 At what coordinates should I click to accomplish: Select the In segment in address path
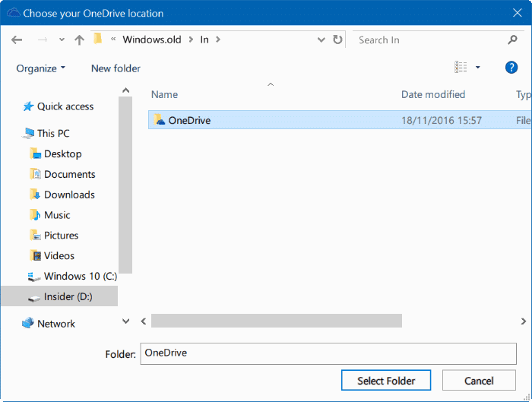[204, 40]
